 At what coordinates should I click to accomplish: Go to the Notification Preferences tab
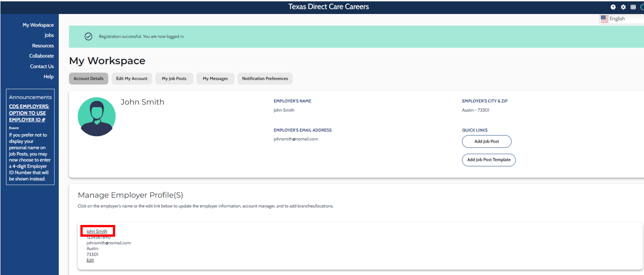tap(265, 78)
